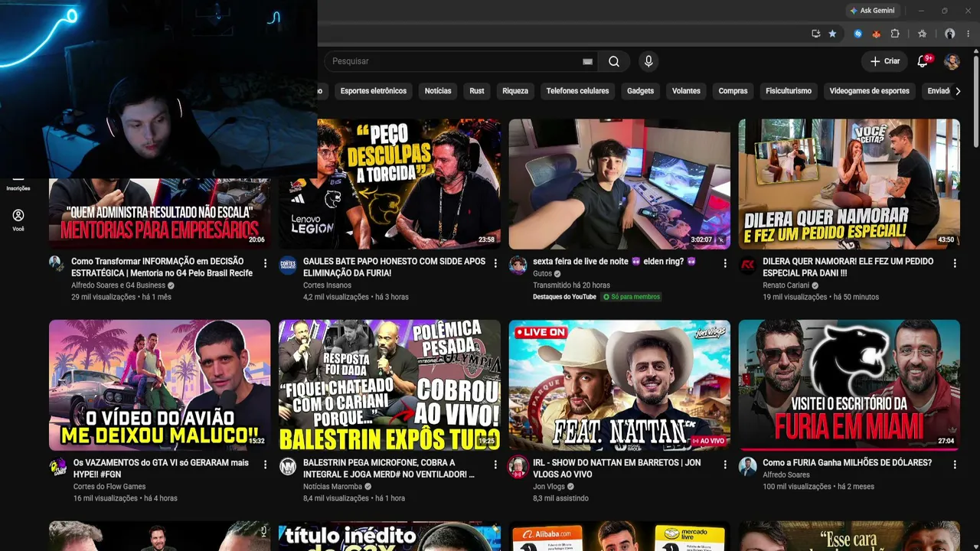
Task: Select the Rust filter chip
Action: (x=477, y=91)
